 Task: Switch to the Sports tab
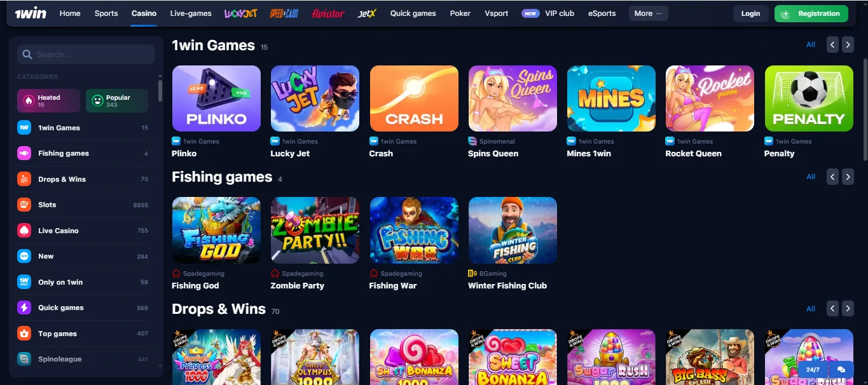click(106, 13)
